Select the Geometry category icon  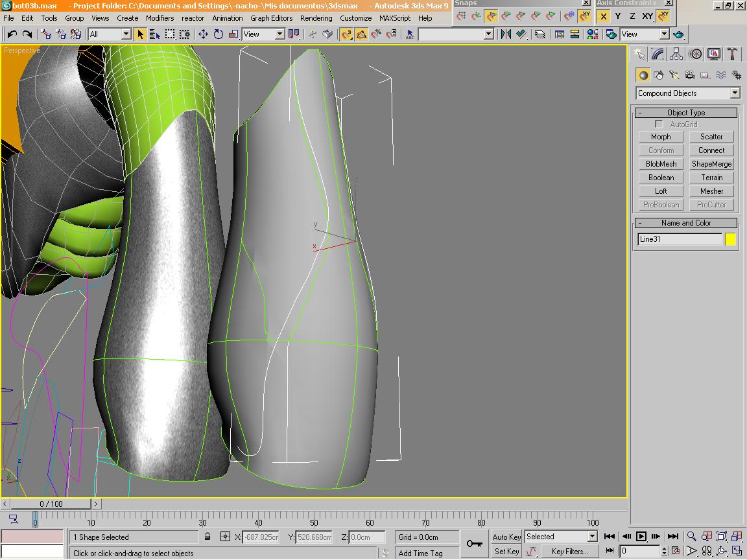pyautogui.click(x=643, y=75)
